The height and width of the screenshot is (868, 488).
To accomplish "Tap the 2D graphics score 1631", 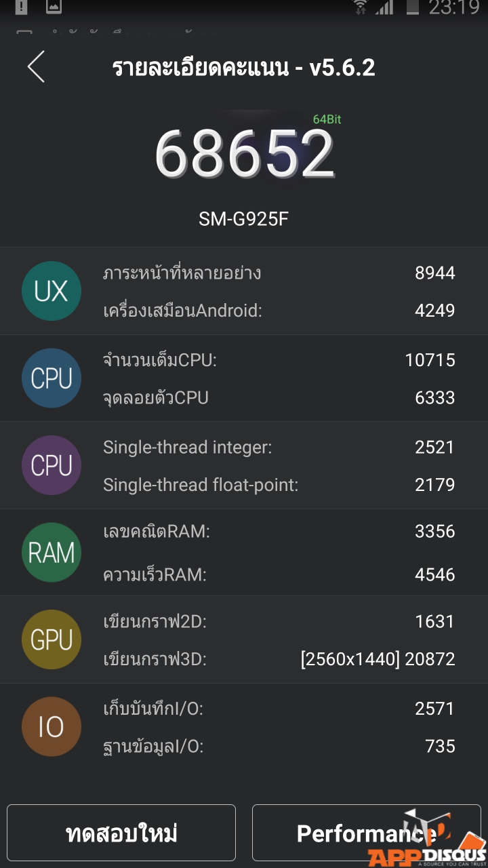I will 434,621.
